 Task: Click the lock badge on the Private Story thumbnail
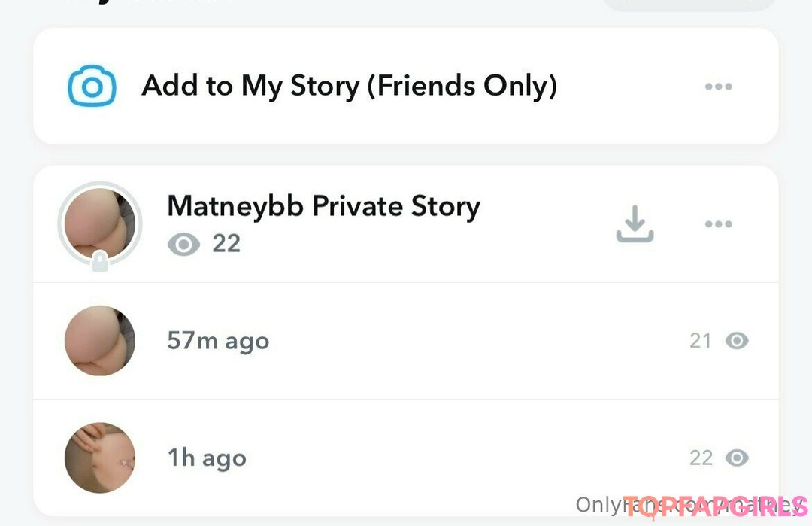click(x=99, y=263)
